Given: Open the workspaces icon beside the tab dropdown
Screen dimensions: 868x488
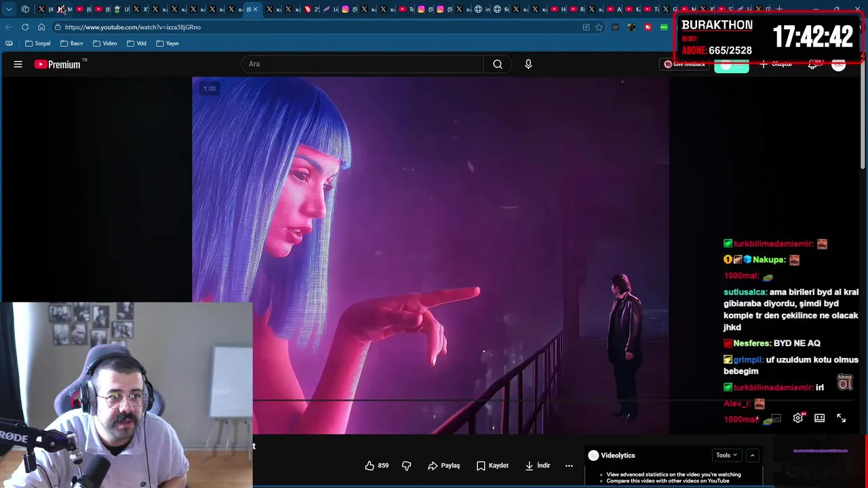Looking at the screenshot, I should click(x=25, y=9).
